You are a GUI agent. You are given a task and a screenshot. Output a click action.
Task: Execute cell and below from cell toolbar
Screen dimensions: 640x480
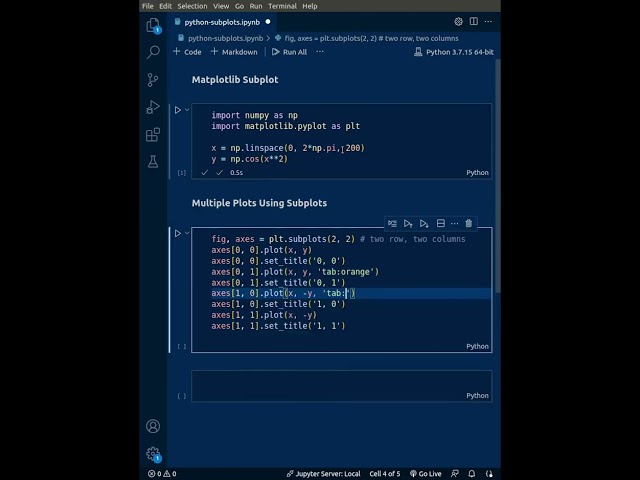click(x=424, y=223)
